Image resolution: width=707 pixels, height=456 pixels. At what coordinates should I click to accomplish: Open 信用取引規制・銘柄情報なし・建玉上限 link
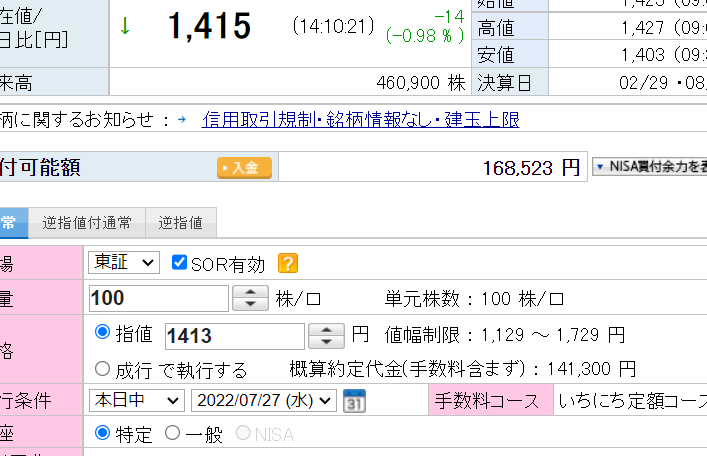360,120
